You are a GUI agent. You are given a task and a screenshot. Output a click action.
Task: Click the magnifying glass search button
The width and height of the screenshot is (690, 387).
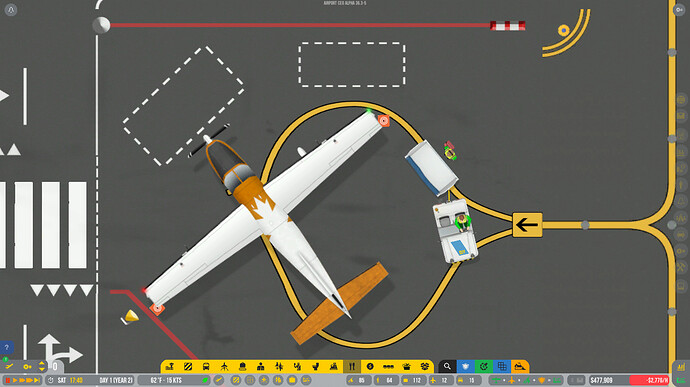(x=447, y=366)
